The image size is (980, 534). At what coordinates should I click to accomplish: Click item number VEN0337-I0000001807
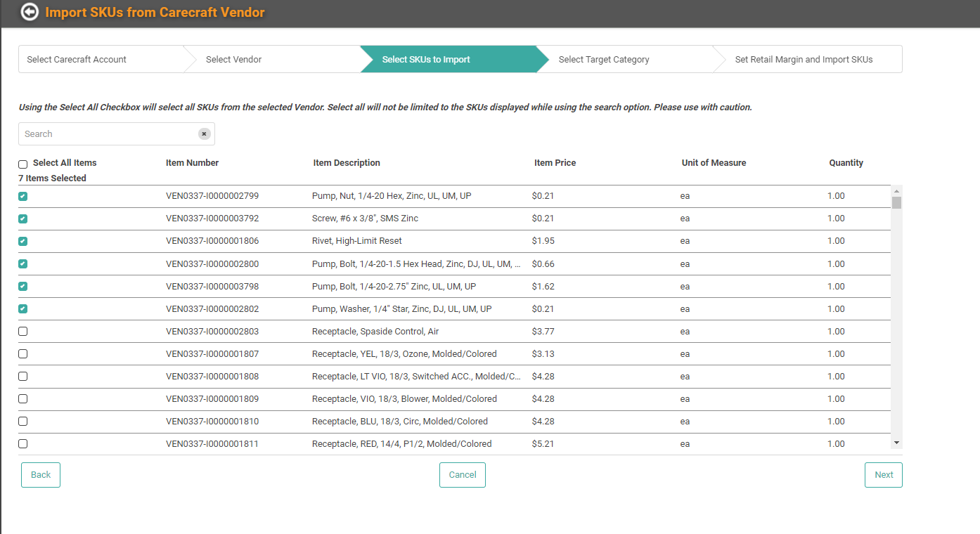212,354
